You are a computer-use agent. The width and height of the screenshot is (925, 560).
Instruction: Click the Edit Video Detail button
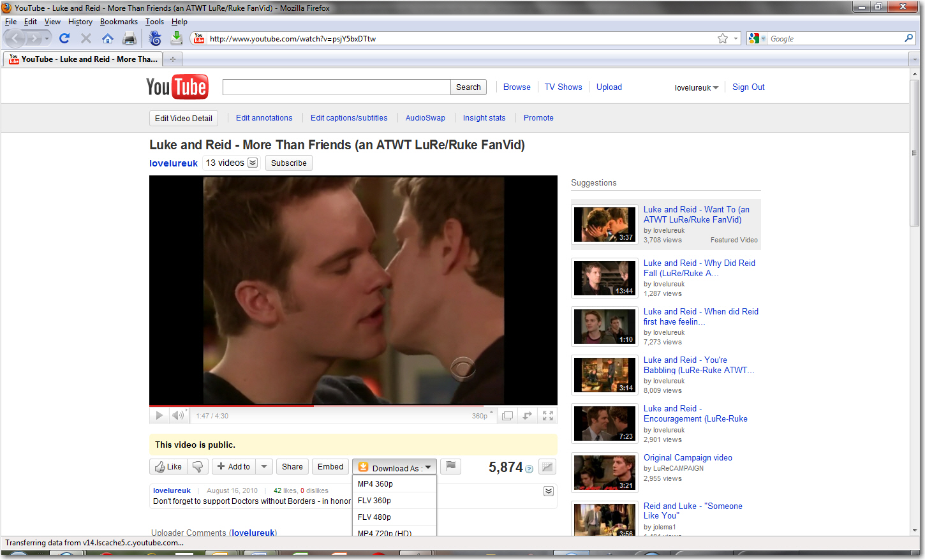coord(184,119)
